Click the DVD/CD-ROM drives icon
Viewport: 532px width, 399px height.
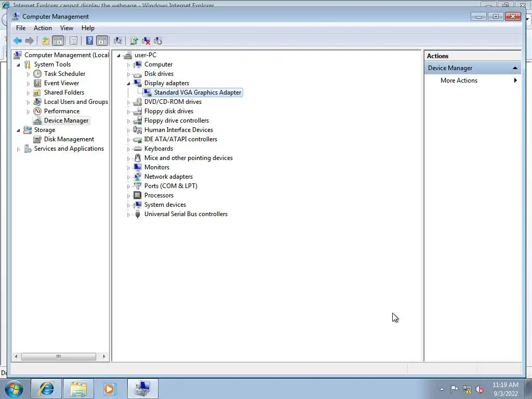137,102
